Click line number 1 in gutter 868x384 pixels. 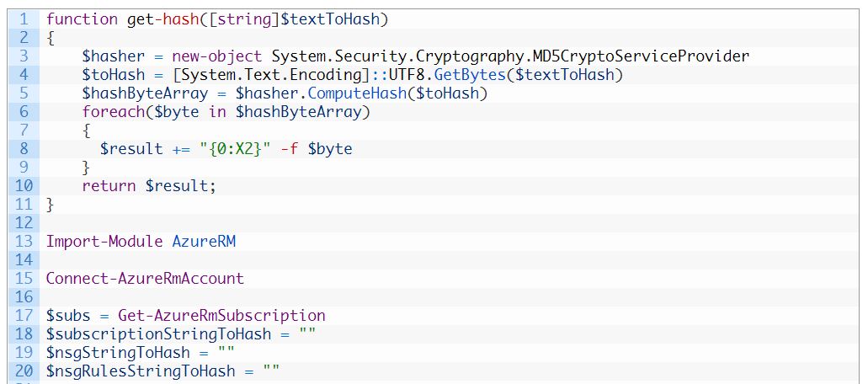click(x=24, y=19)
